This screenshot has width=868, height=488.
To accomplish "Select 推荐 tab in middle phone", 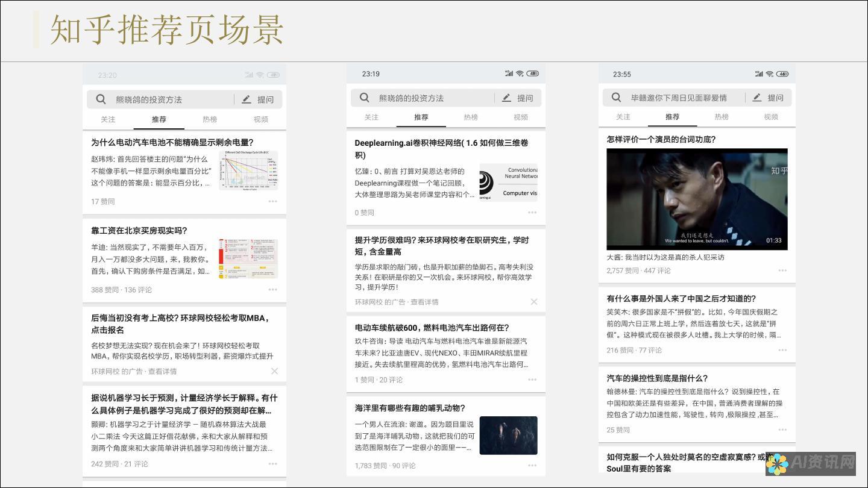I will click(x=421, y=117).
